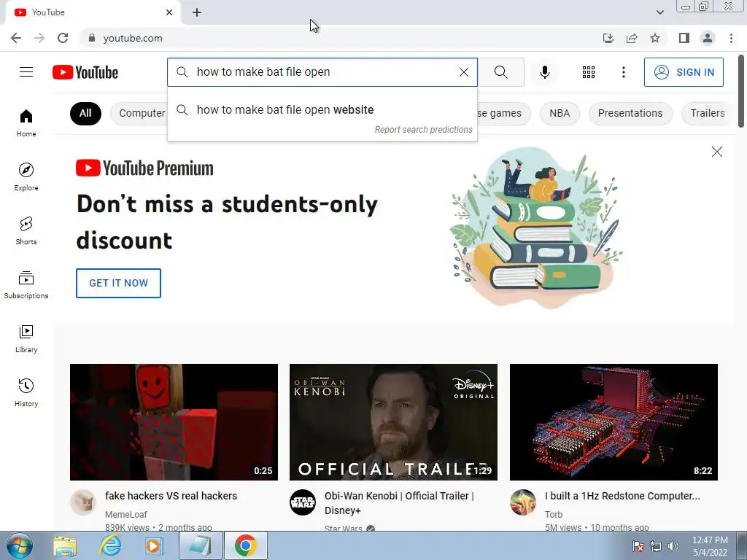Open Chrome three-dot menu

pyautogui.click(x=731, y=38)
